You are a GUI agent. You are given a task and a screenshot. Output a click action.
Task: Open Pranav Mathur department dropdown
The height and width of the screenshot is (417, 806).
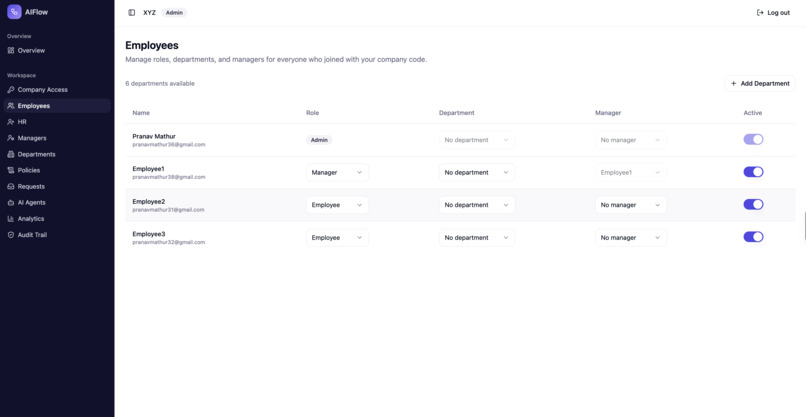[477, 140]
